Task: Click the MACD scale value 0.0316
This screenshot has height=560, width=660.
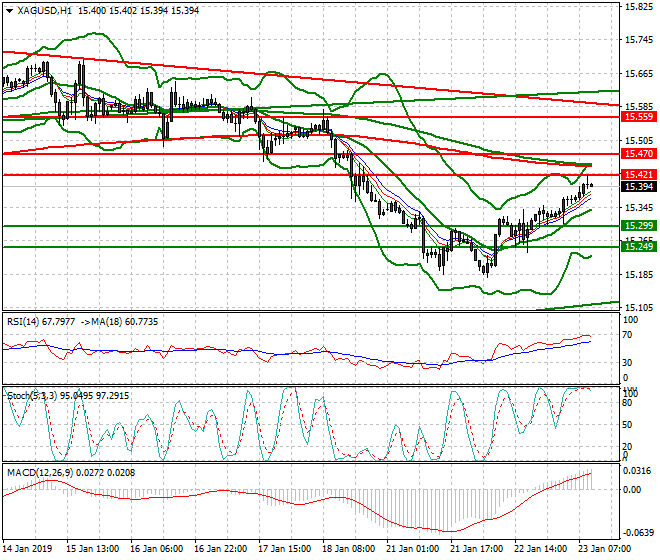Action: click(x=638, y=470)
